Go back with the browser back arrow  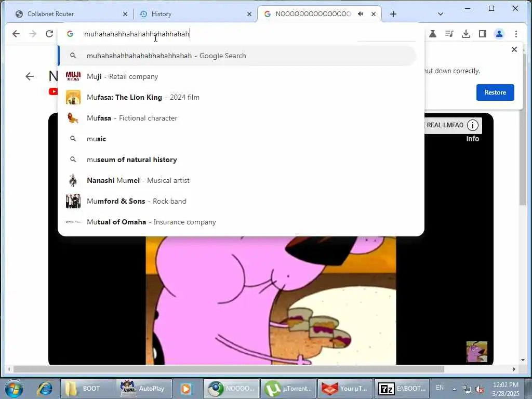(x=16, y=34)
